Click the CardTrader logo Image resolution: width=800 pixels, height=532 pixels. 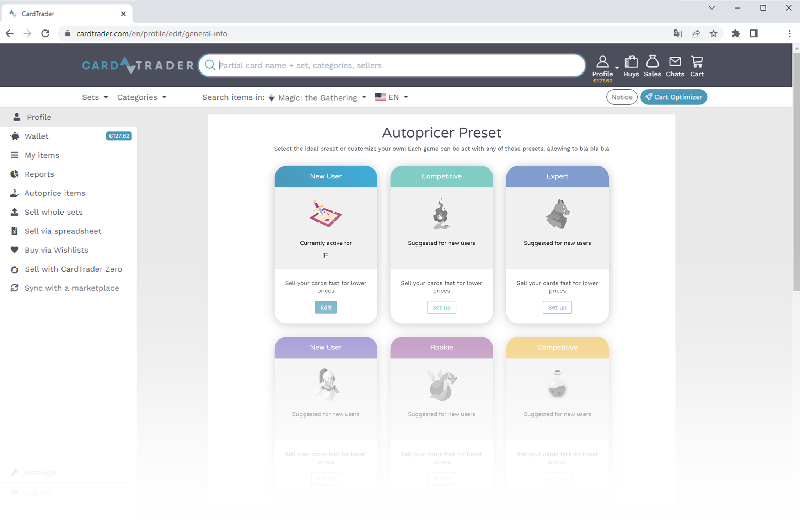tap(138, 65)
